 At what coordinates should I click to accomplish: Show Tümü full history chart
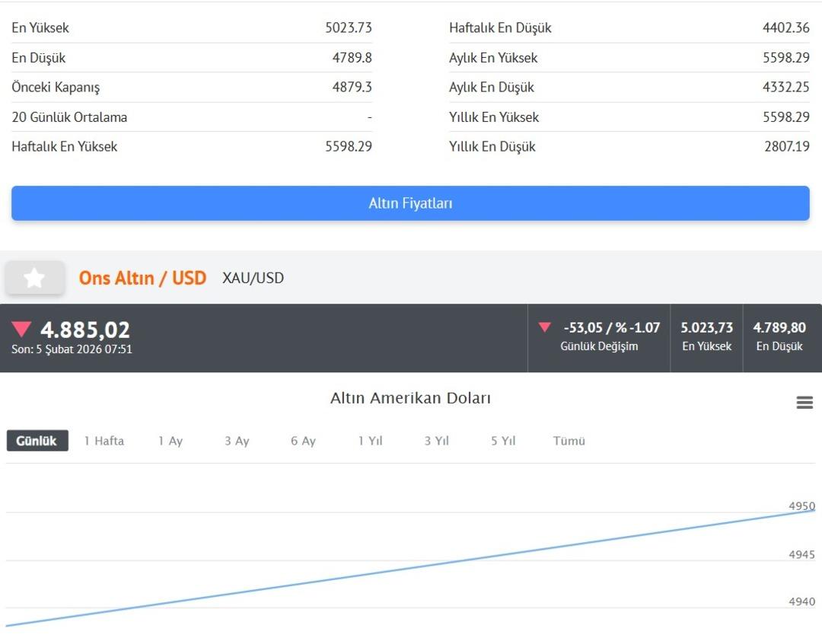(x=569, y=441)
